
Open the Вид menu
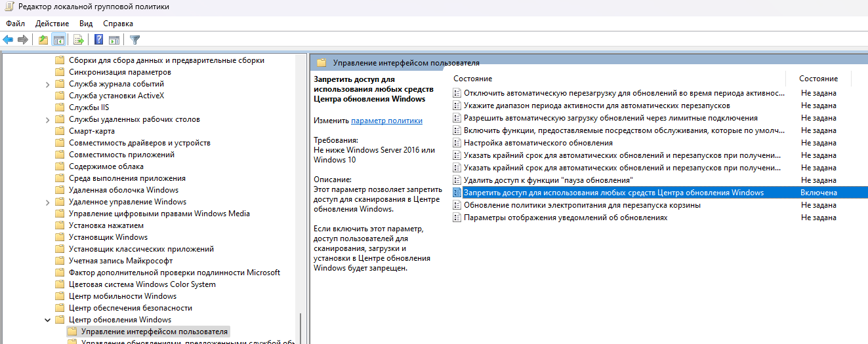pos(86,24)
